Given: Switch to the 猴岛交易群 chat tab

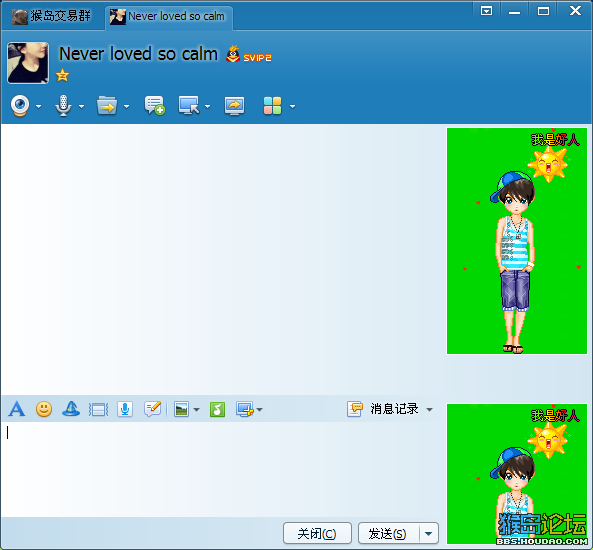Looking at the screenshot, I should tap(51, 16).
